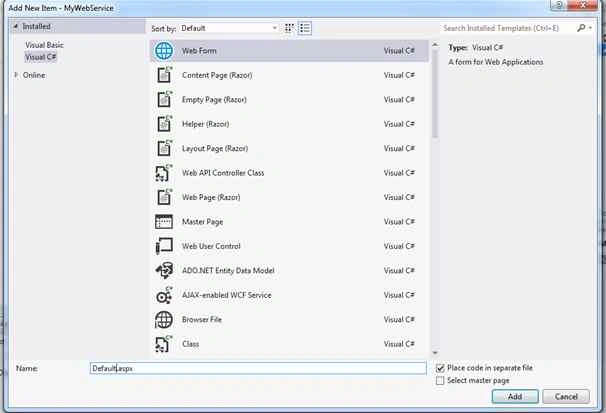
Task: Select Browser File template text
Action: 202,320
